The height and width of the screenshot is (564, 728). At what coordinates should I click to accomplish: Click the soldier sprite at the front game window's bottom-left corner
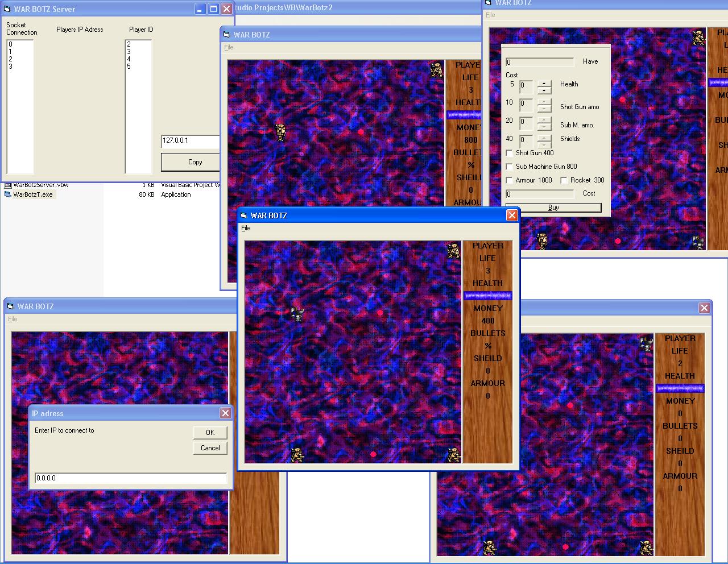297,455
